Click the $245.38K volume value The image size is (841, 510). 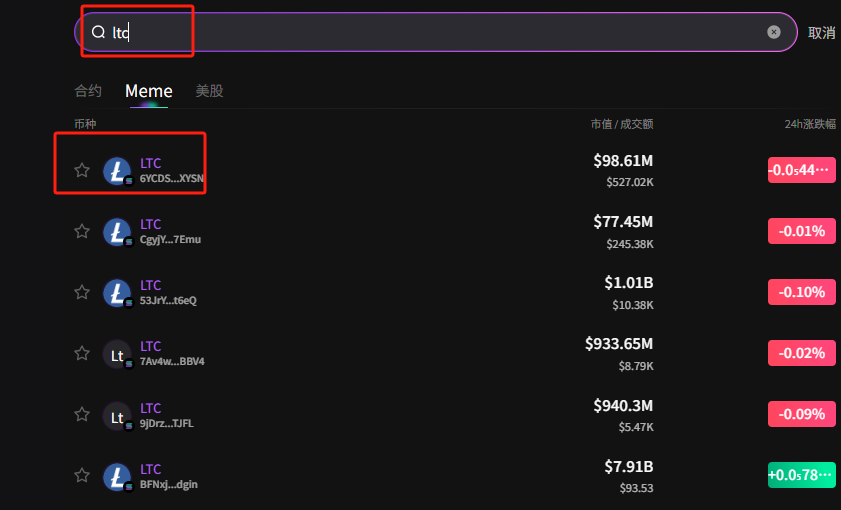click(630, 244)
